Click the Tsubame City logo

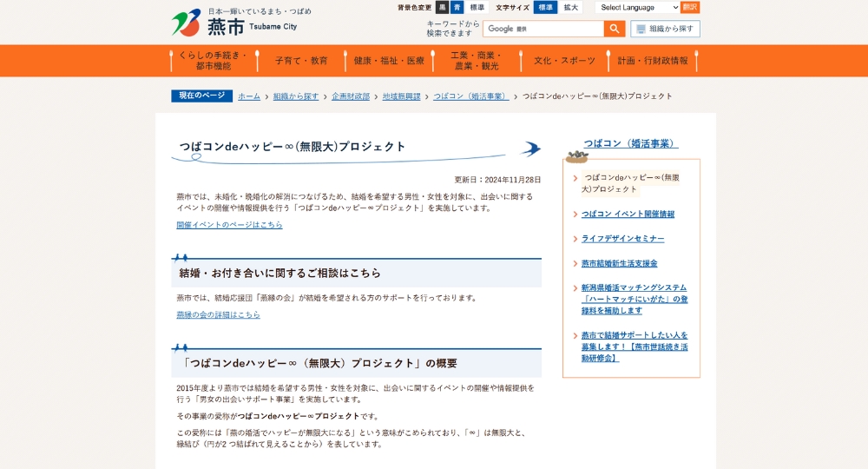234,22
